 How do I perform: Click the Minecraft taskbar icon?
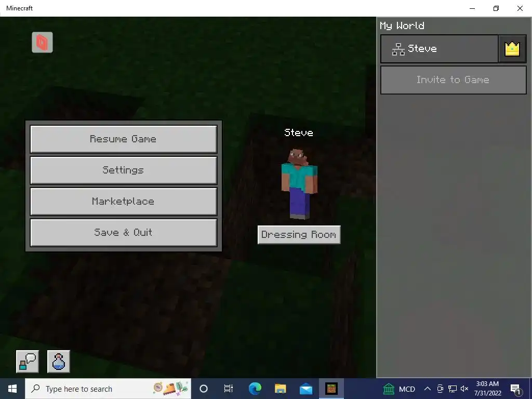(x=331, y=389)
